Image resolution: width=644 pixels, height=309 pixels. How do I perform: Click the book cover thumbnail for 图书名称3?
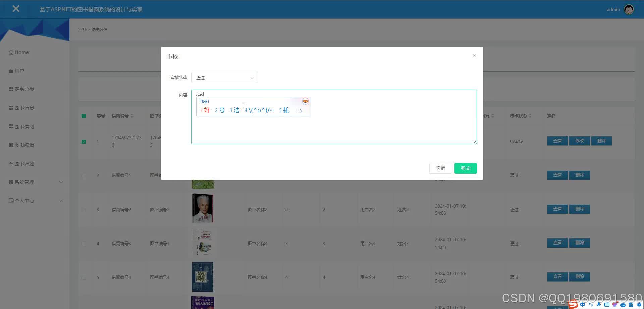pos(202,242)
